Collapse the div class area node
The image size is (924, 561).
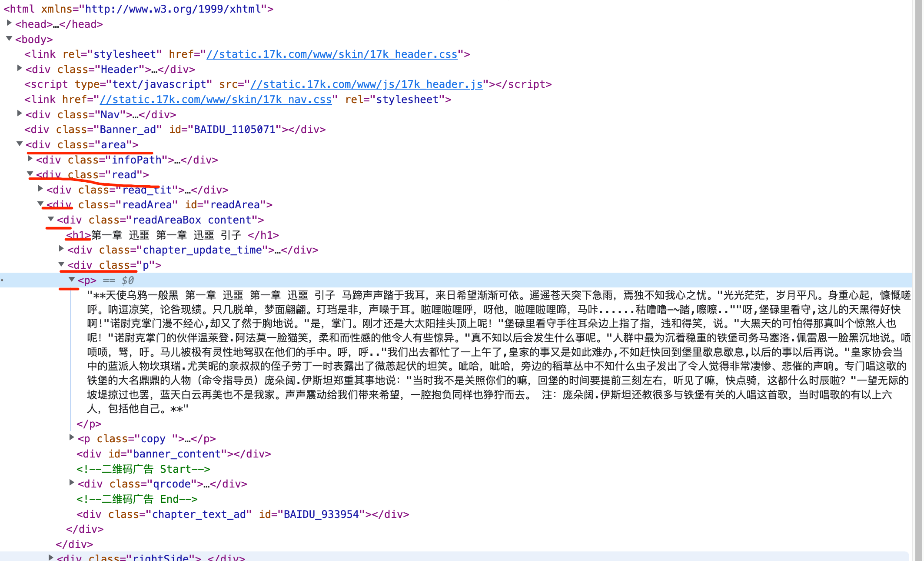(x=20, y=144)
